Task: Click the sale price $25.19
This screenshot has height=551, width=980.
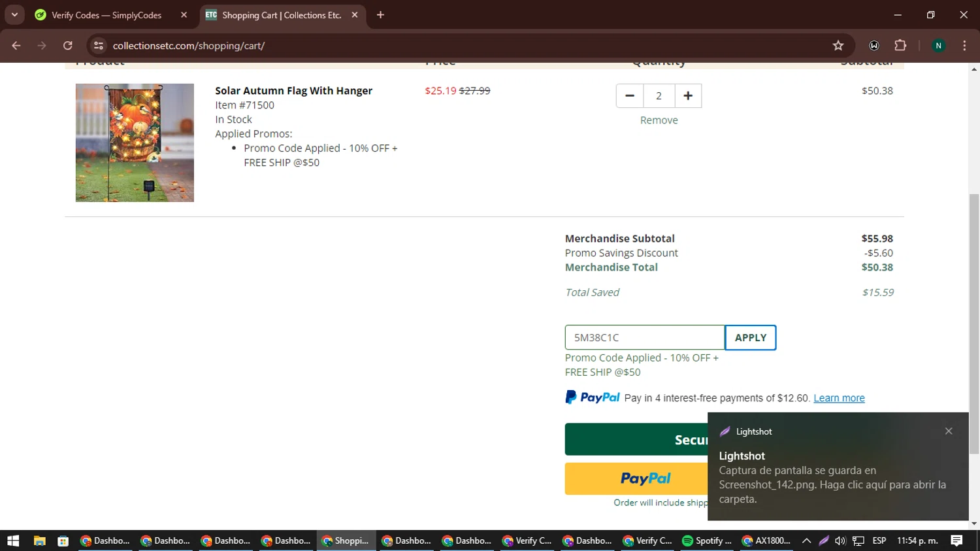Action: click(440, 91)
